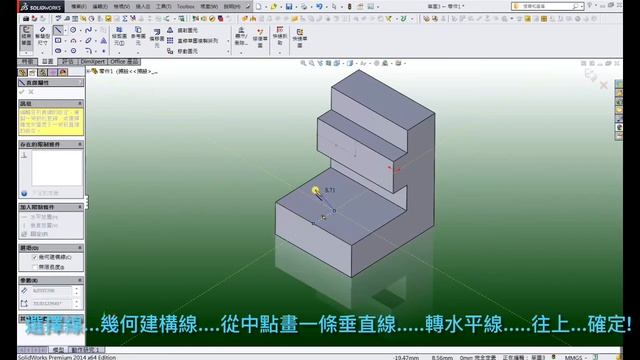
Task: Expand the 零件1 flyout feature tree
Action: click(x=89, y=71)
